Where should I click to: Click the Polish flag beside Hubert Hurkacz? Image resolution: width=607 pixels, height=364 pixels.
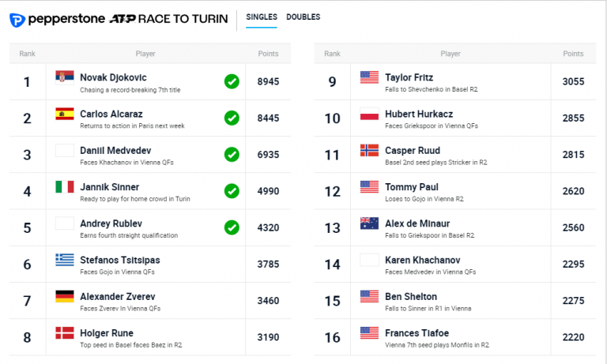click(369, 114)
